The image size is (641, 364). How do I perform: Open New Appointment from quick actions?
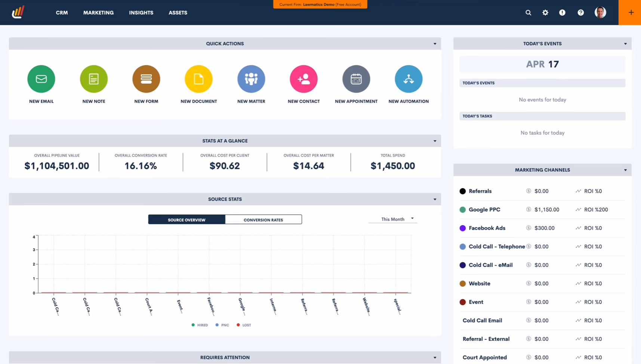pyautogui.click(x=356, y=79)
